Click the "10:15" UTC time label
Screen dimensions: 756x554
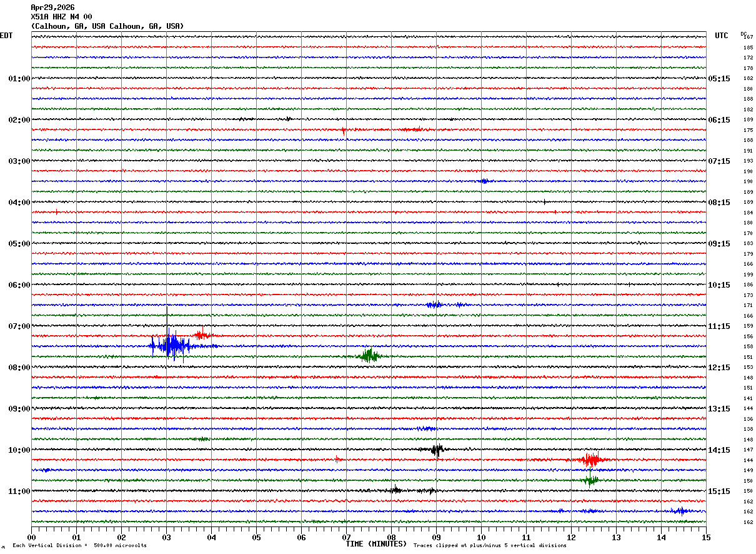click(719, 285)
